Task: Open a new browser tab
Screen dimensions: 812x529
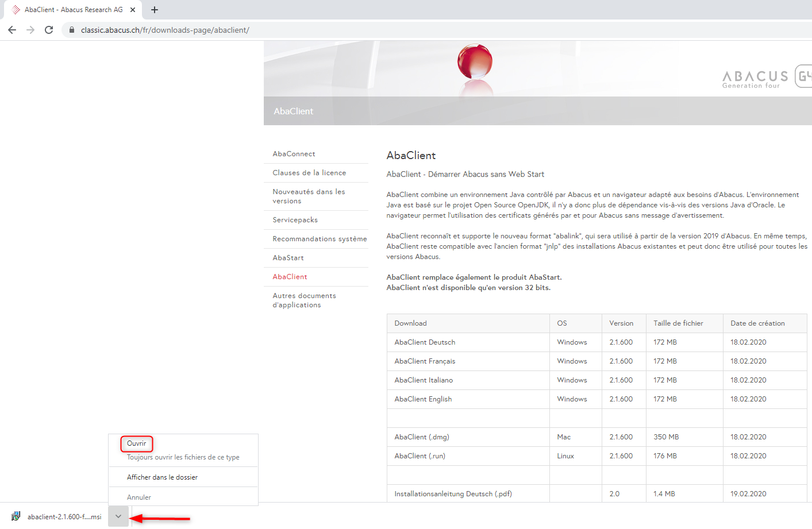Action: [154, 9]
